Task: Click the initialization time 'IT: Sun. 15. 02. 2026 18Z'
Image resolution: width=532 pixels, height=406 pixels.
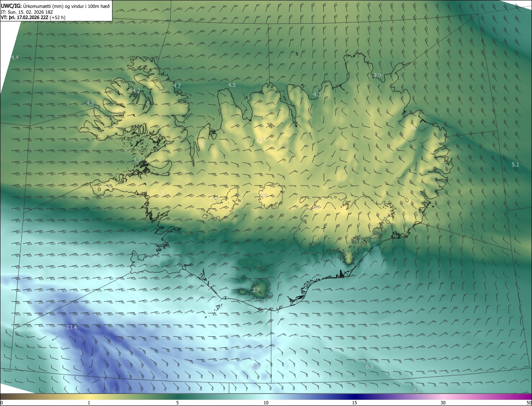Action: 27,12
